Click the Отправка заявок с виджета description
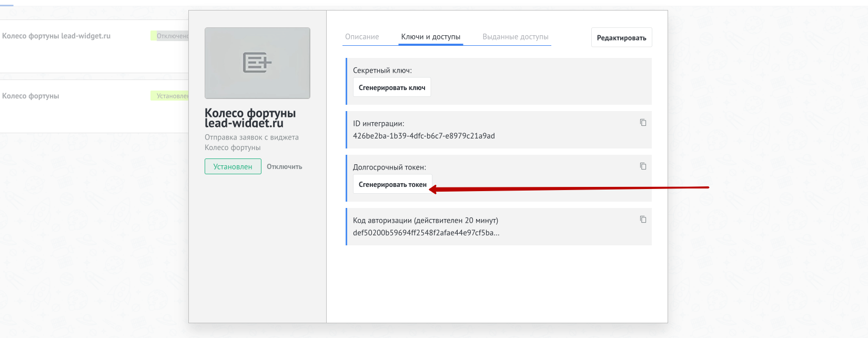Image resolution: width=868 pixels, height=338 pixels. point(251,142)
